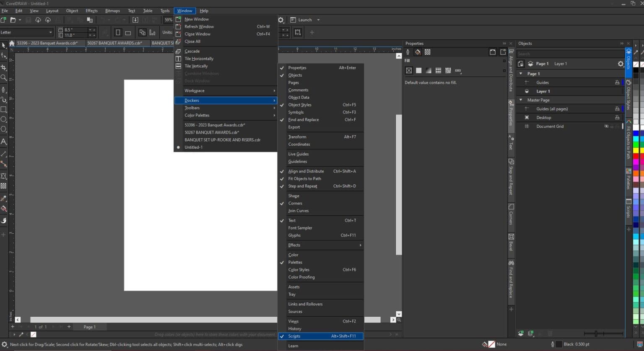Viewport: 644px width, 351px height.
Task: Switch to the 50267 BANQUET AWARDS.cdr tab
Action: coord(114,43)
